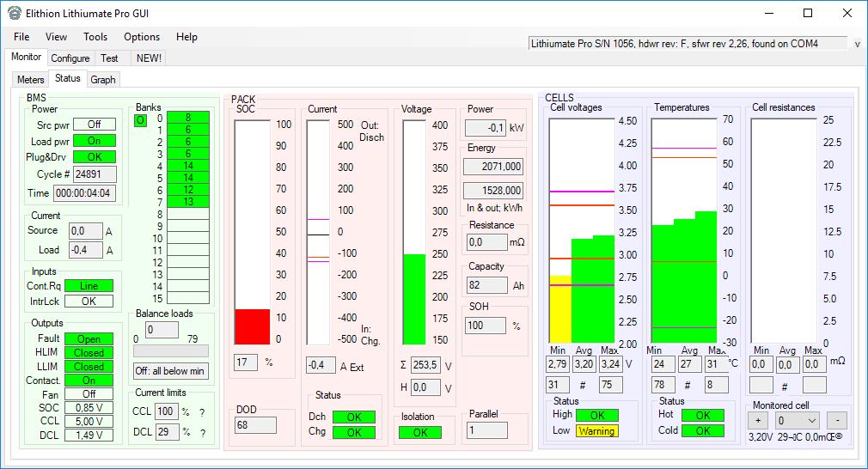Open the Monitored cell number dropdown
Image resolution: width=868 pixels, height=469 pixels.
click(x=797, y=421)
